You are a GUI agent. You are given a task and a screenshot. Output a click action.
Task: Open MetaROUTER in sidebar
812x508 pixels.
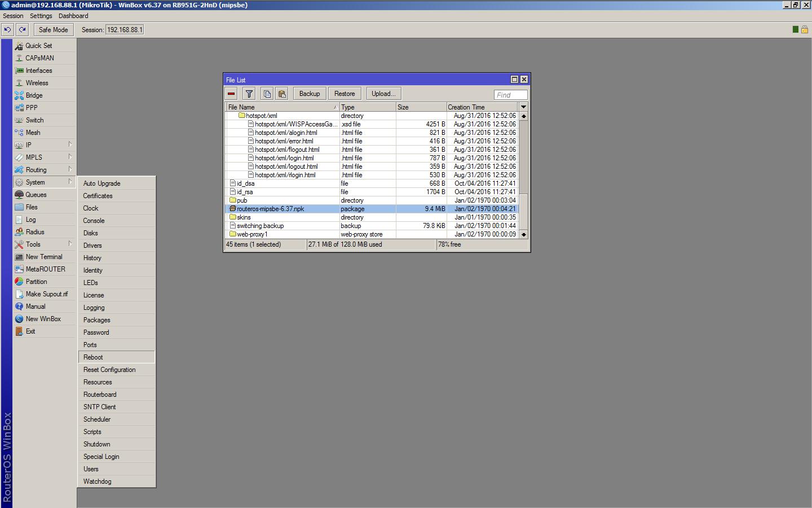(45, 269)
